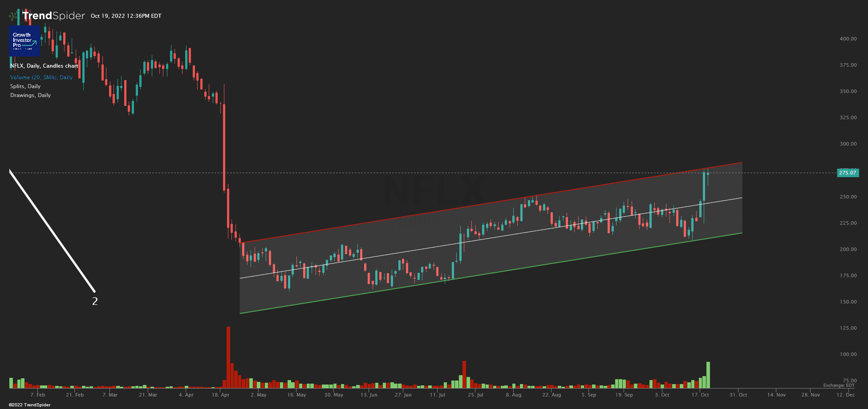
Task: Click the latest tall green volume bar
Action: point(708,375)
